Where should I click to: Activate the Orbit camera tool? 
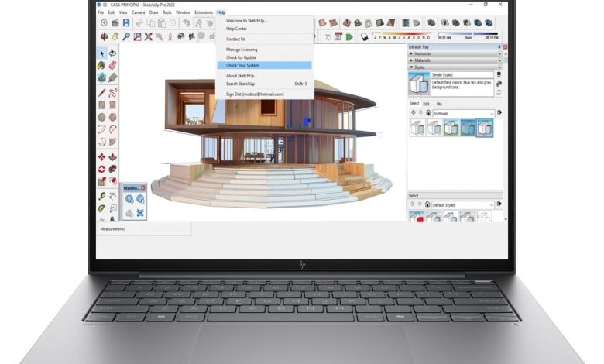[104, 37]
